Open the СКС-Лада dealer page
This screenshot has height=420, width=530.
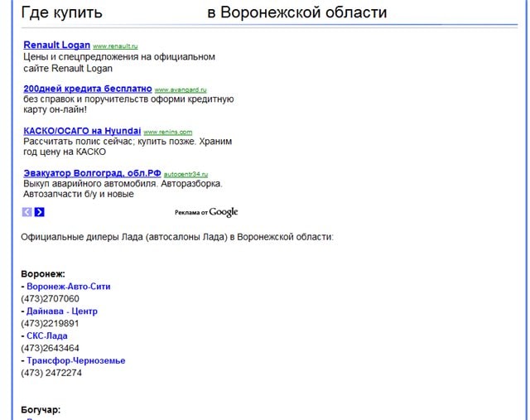46,336
